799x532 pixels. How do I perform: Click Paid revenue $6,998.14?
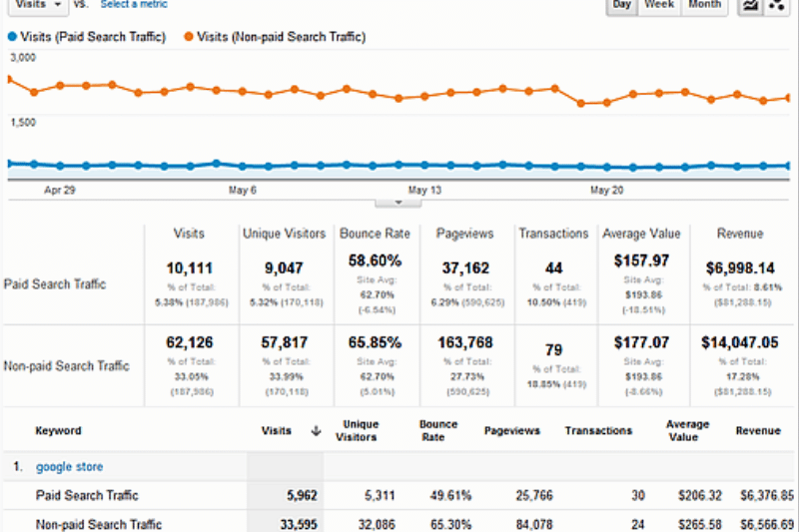[740, 268]
